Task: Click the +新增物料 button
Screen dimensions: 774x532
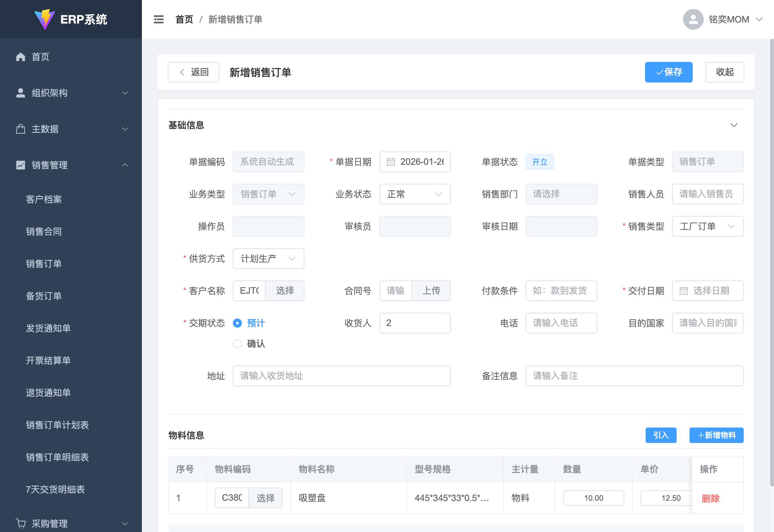Action: tap(716, 435)
